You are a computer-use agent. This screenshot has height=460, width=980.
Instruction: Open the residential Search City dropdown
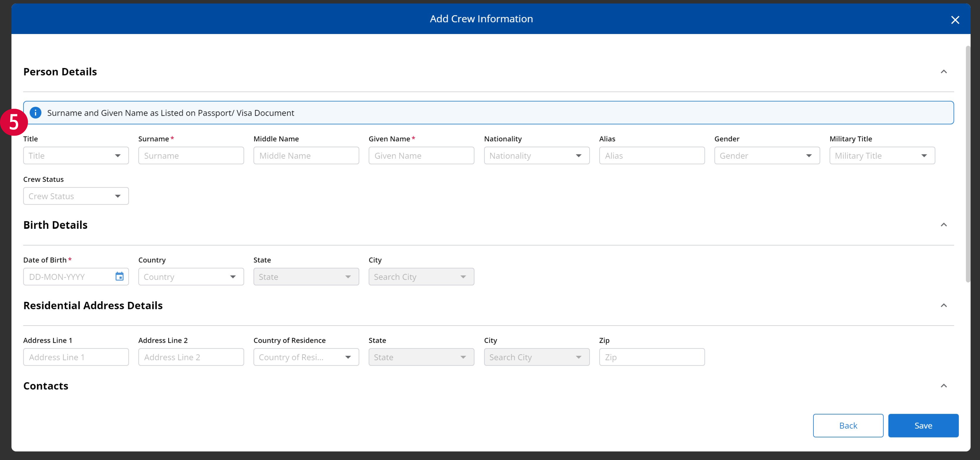(x=537, y=357)
